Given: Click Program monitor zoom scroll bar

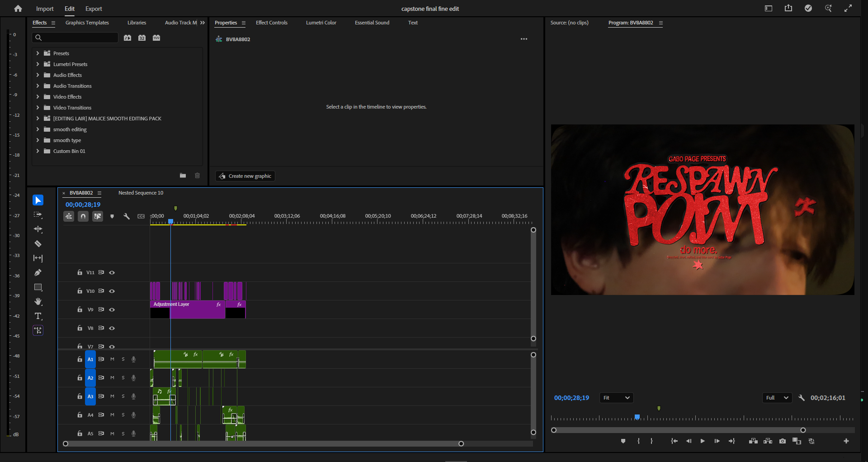Looking at the screenshot, I should (x=678, y=430).
